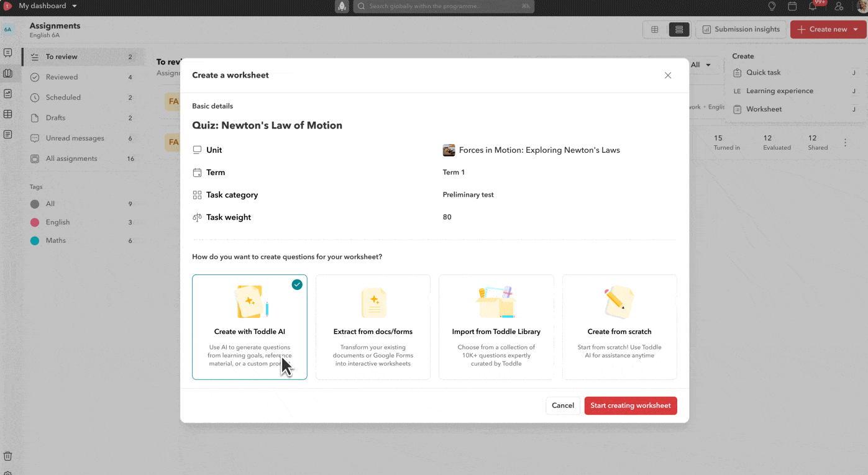Open Unread messages from the sidebar

click(35, 138)
